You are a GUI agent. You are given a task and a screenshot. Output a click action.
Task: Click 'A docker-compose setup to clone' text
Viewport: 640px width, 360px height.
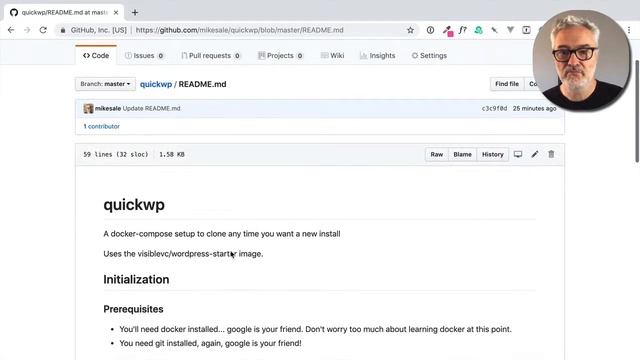point(222,234)
